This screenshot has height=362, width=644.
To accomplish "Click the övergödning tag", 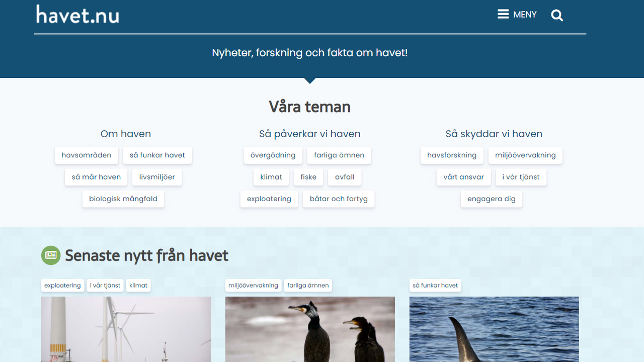I will pyautogui.click(x=273, y=155).
